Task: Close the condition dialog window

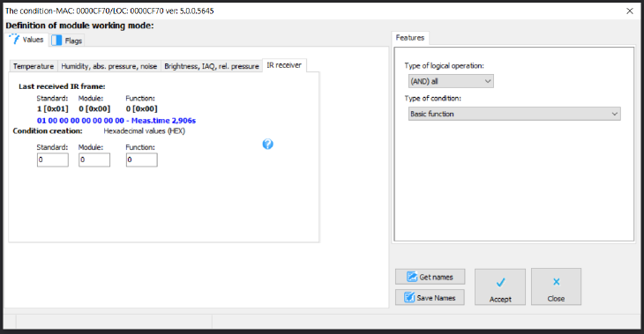Action: tap(630, 11)
